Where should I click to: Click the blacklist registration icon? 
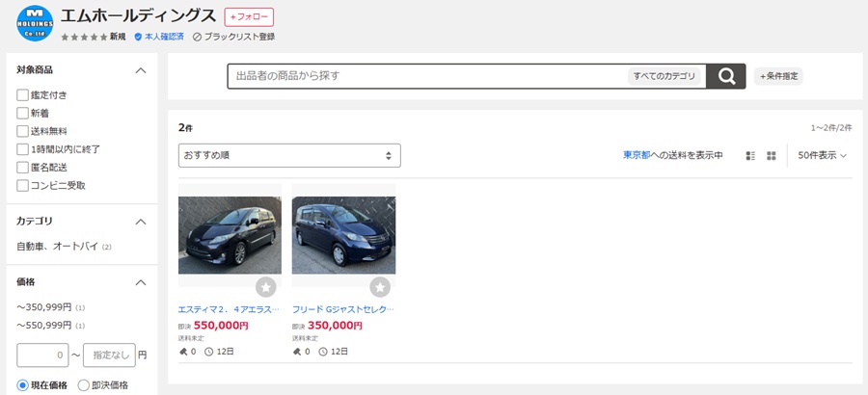click(197, 37)
